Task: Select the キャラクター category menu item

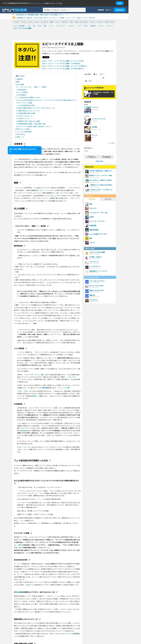Action: click(x=84, y=22)
